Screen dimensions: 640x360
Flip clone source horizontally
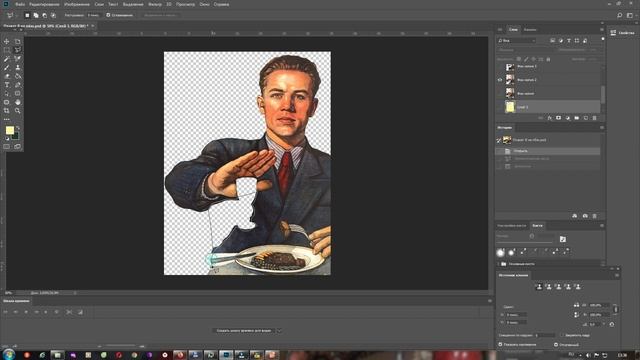pyautogui.click(x=576, y=305)
